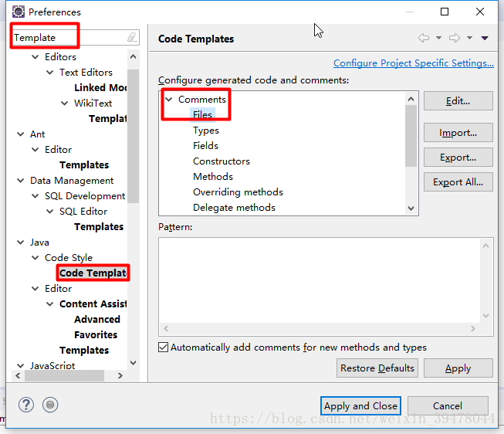Collapse the Editor node under Ant

(35, 150)
